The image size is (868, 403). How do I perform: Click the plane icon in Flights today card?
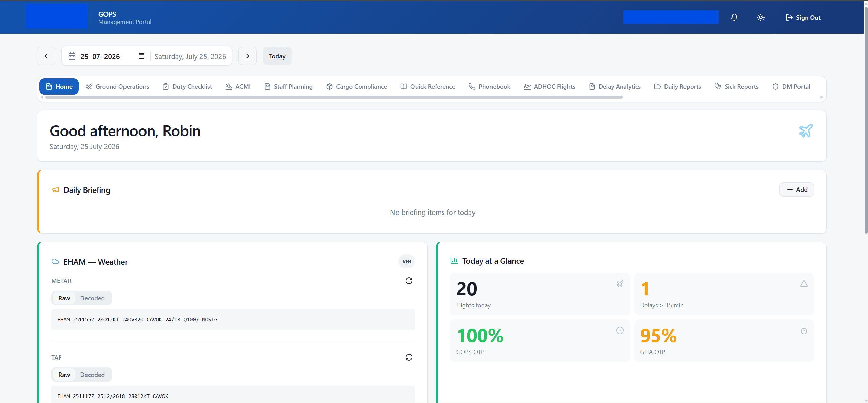(620, 284)
